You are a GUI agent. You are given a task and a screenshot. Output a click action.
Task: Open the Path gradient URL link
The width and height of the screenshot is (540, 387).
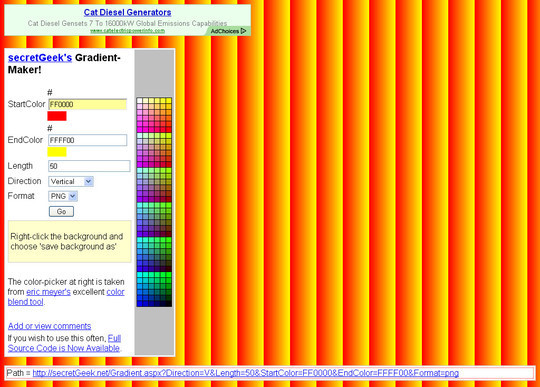coord(246,373)
